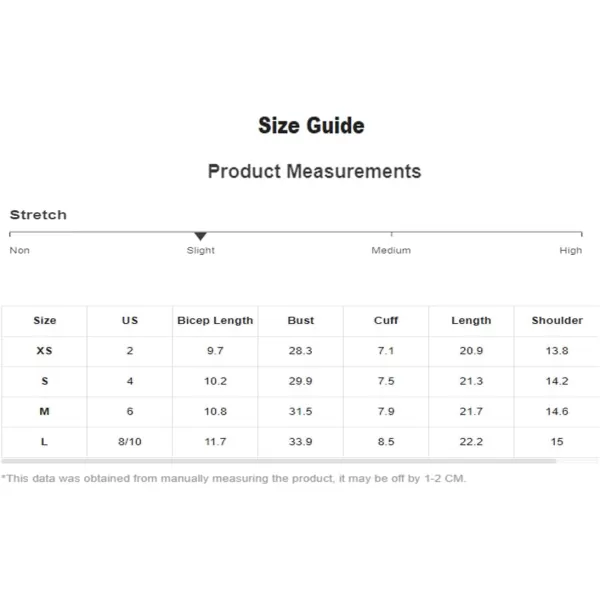Select the M size row label
Image resolution: width=600 pixels, height=600 pixels.
(x=44, y=411)
